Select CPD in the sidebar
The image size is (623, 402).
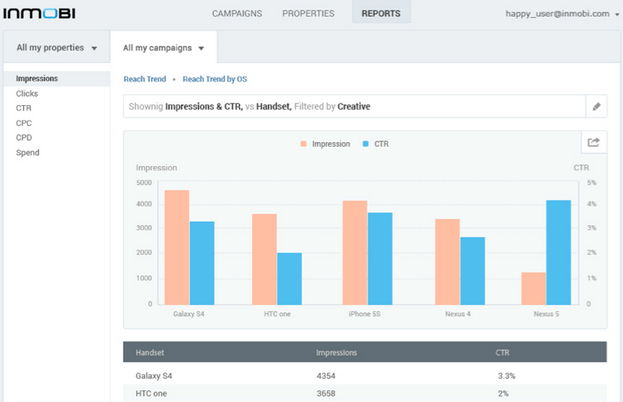tap(24, 137)
